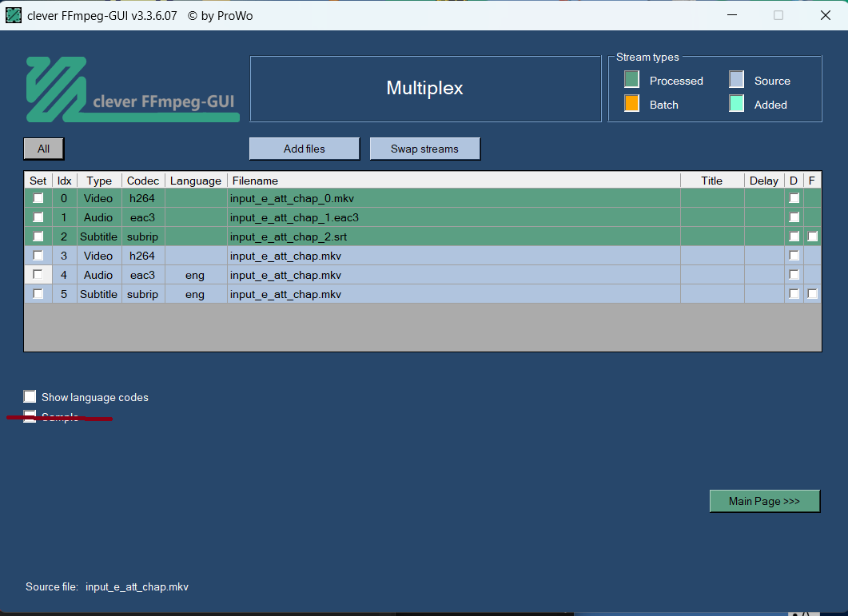Click the Swap streams button
The width and height of the screenshot is (848, 616).
pyautogui.click(x=424, y=149)
